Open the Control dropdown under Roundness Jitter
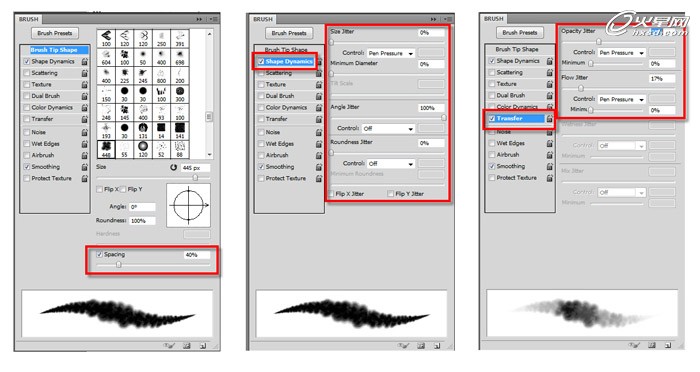The height and width of the screenshot is (372, 700). tap(391, 164)
